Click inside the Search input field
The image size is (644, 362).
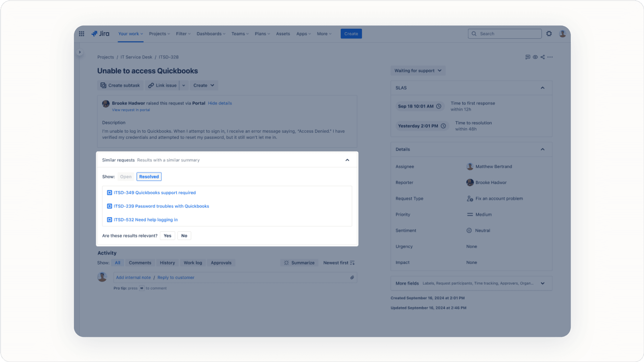click(504, 34)
